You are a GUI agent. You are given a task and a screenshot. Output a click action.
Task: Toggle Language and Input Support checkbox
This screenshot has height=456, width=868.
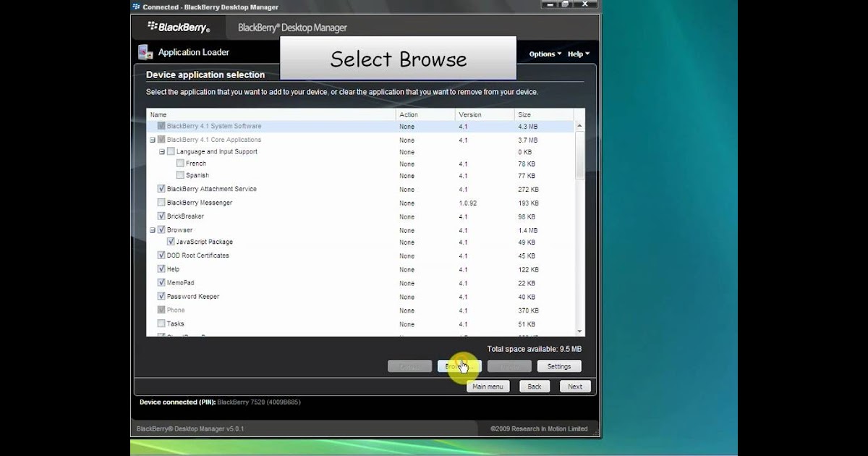[171, 151]
